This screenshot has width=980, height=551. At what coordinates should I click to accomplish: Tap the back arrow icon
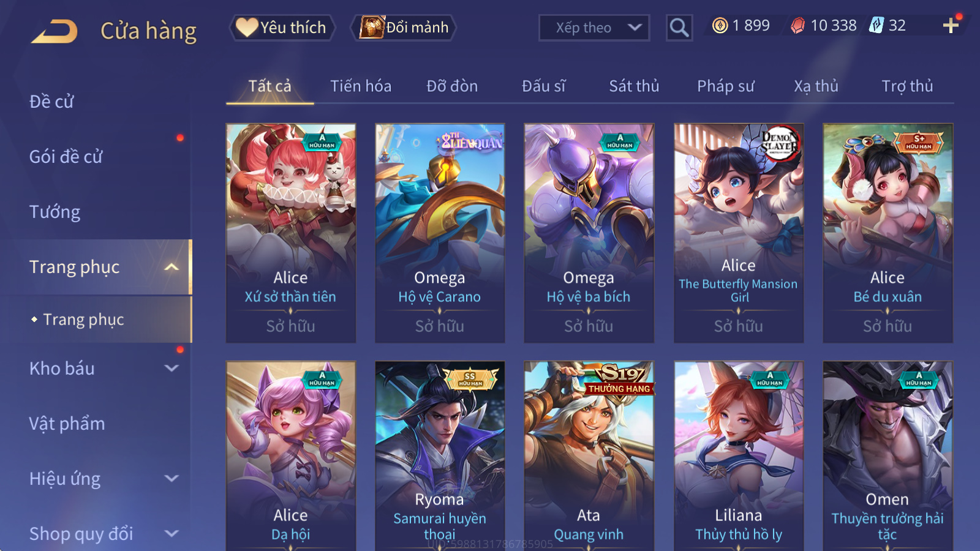[55, 31]
